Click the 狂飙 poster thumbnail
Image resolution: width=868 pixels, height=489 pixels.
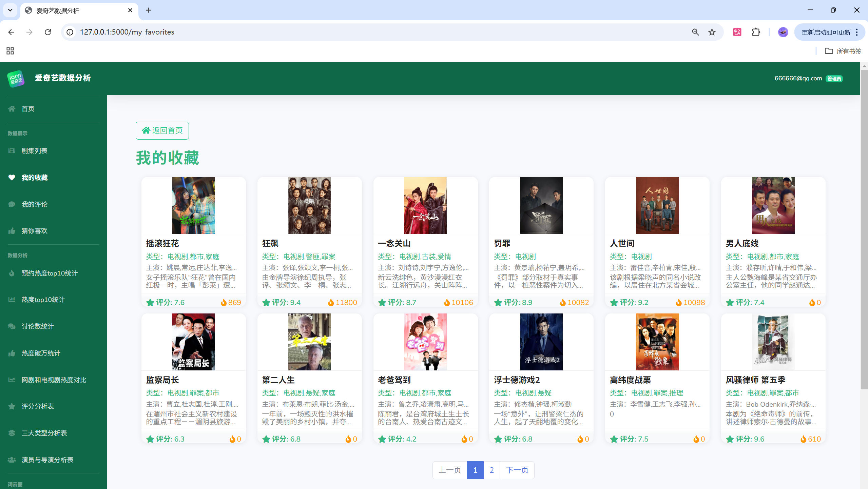point(309,205)
